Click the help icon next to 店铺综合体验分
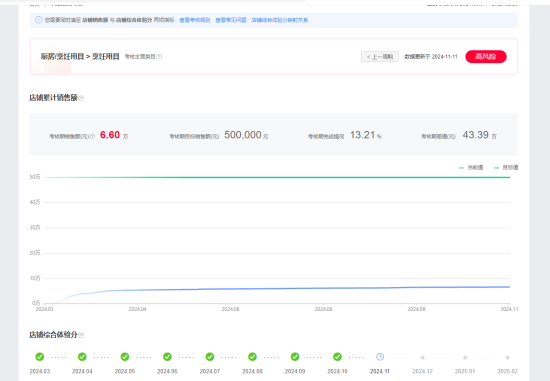This screenshot has width=550, height=381. click(81, 335)
